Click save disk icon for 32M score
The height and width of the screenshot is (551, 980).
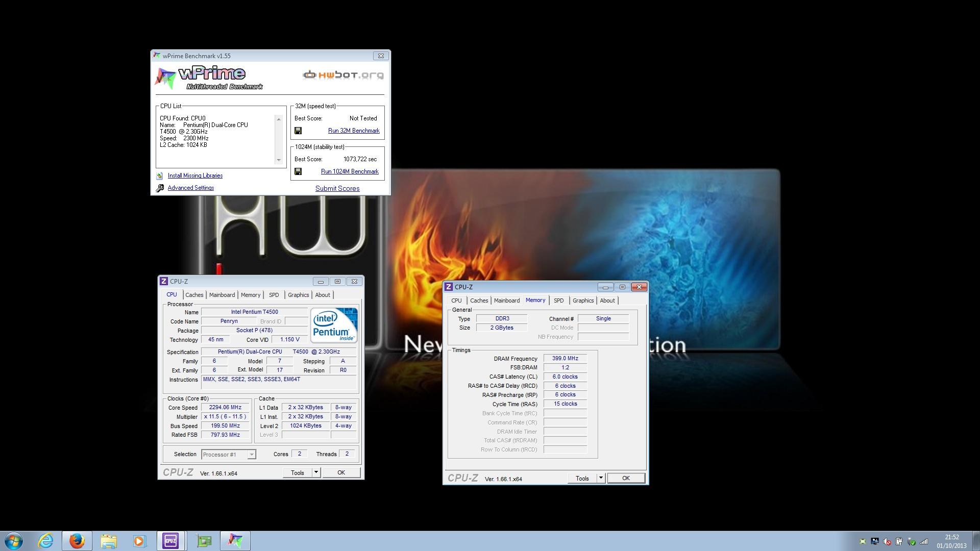[x=298, y=131]
